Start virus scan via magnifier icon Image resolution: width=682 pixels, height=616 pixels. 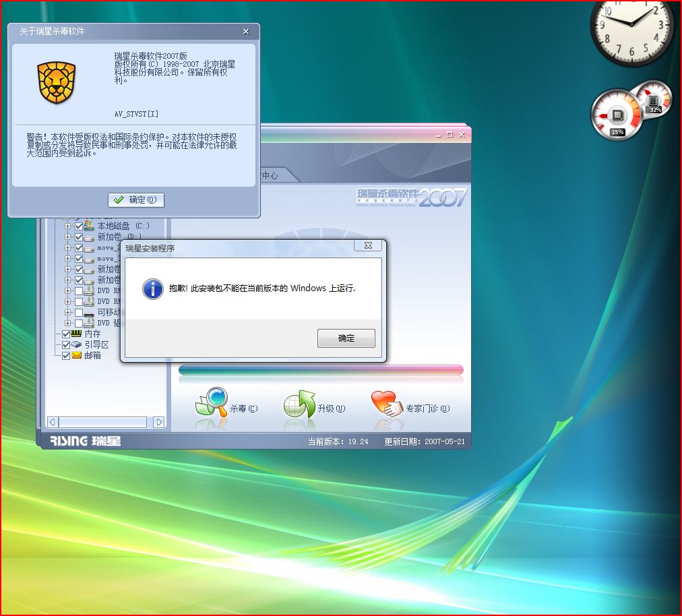pos(212,403)
